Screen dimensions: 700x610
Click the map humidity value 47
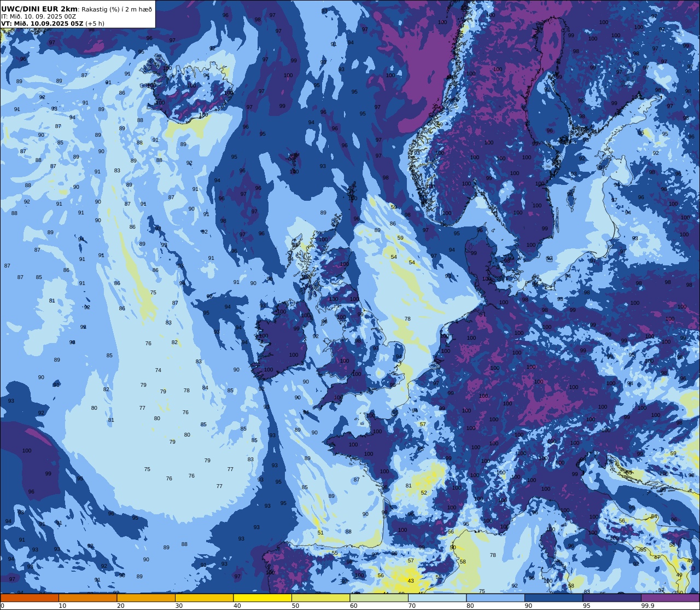657,557
